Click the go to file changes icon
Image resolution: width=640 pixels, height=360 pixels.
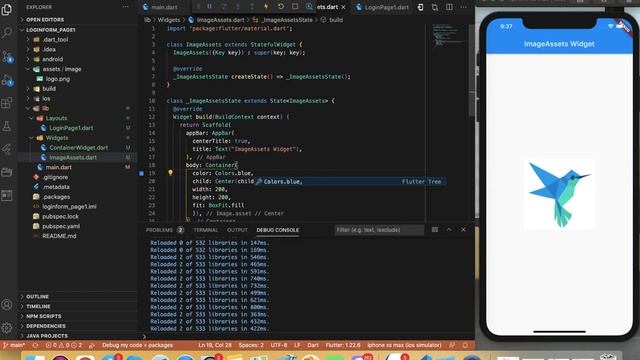click(420, 7)
